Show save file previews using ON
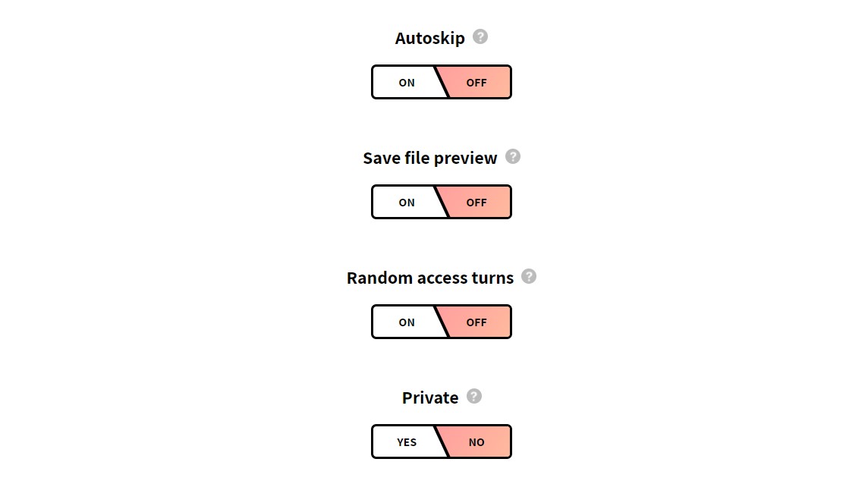 tap(407, 202)
